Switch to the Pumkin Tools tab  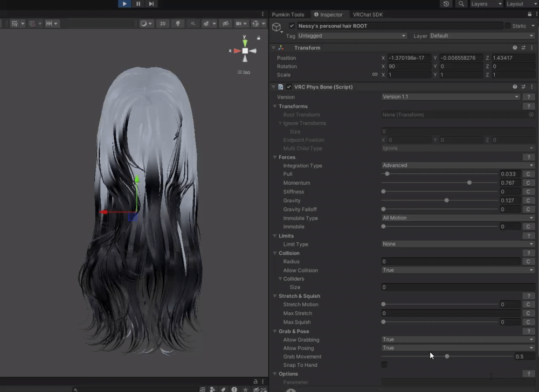pos(288,15)
